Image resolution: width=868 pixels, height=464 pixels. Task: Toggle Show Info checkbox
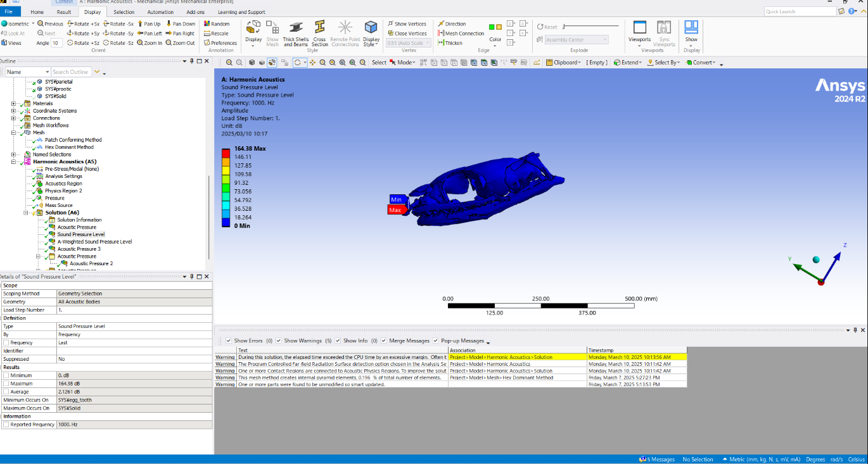click(338, 341)
